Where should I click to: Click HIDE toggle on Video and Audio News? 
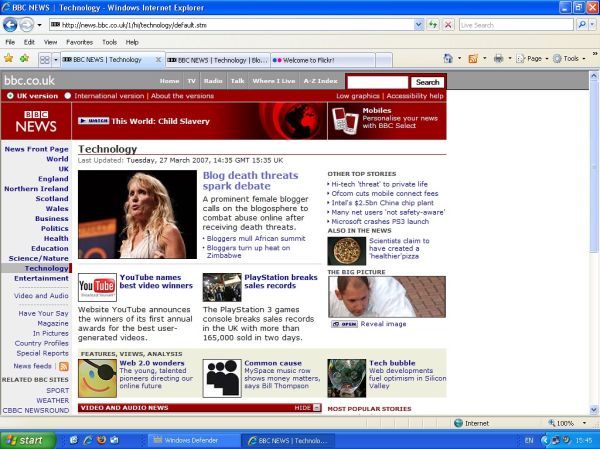point(308,408)
